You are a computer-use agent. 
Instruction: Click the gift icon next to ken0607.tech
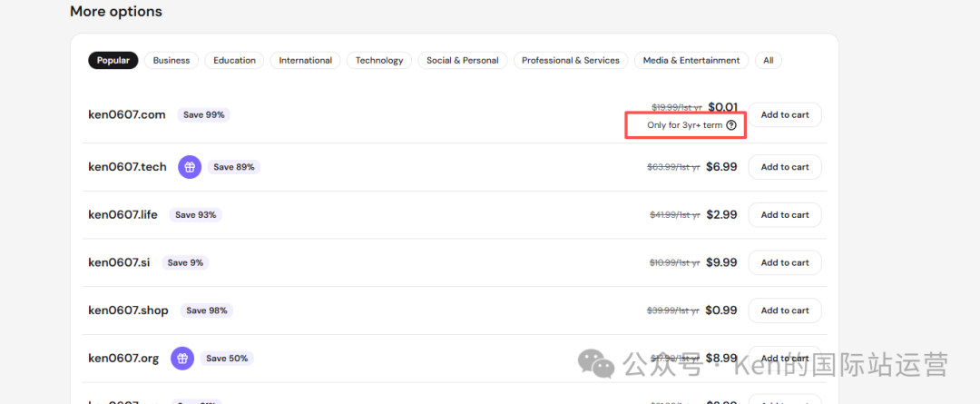(x=190, y=167)
